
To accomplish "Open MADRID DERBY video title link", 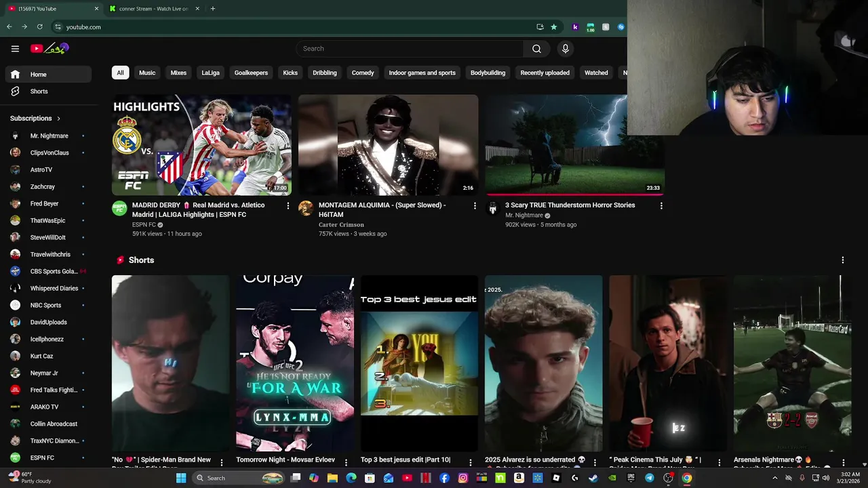I will click(x=199, y=209).
